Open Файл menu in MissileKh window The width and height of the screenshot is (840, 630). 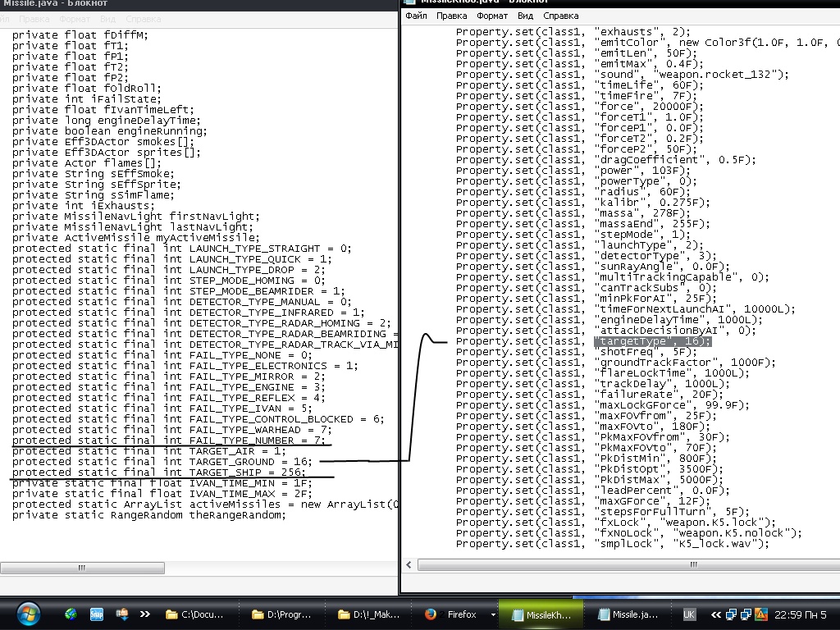[416, 16]
